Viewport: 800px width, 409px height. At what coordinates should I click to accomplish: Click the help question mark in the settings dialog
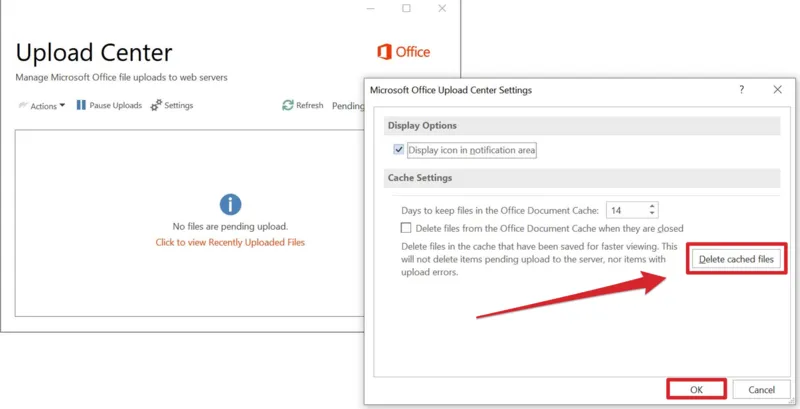[741, 89]
